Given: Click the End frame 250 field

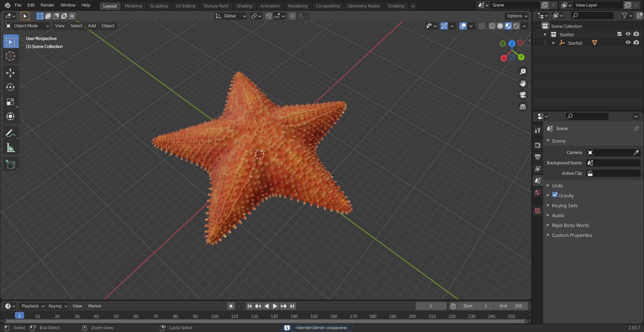Looking at the screenshot, I should click(511, 306).
